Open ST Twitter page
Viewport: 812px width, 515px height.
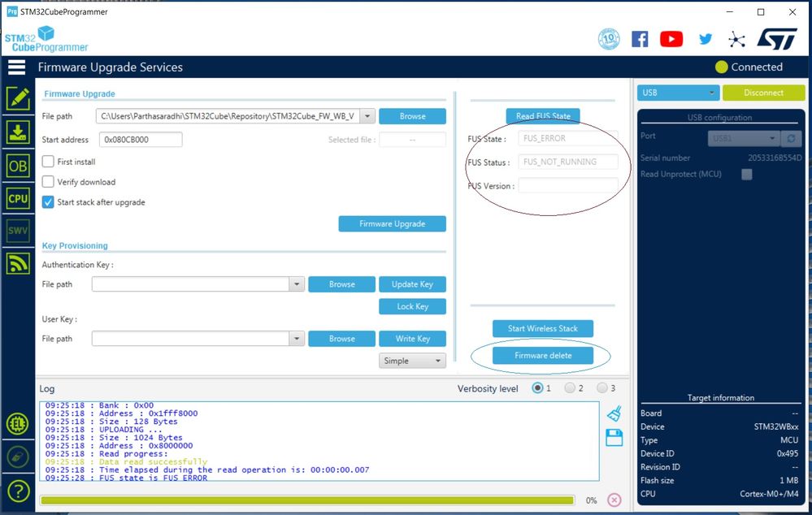coord(706,39)
